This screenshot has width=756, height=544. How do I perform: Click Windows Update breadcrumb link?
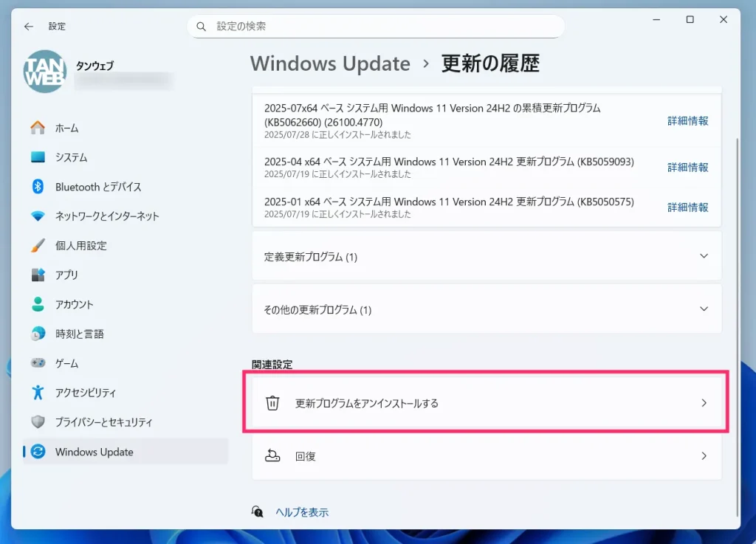(x=330, y=63)
